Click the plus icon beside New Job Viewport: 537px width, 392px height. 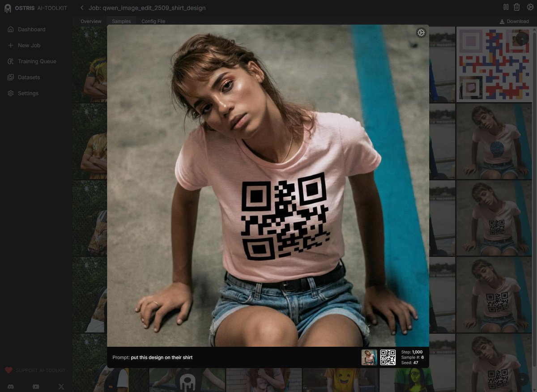pyautogui.click(x=11, y=46)
